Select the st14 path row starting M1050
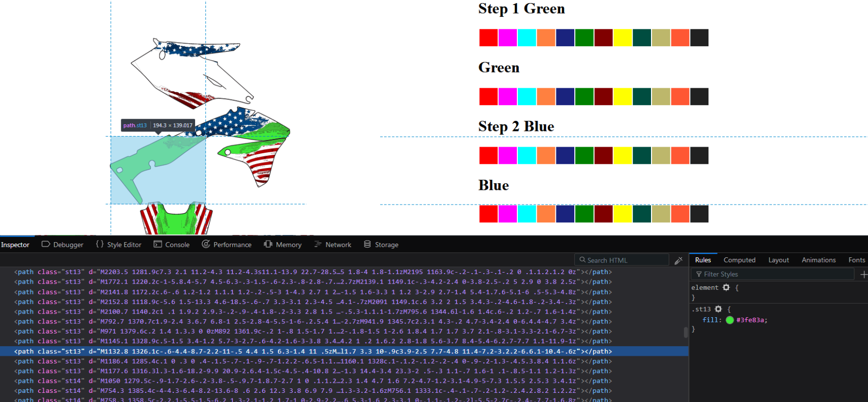The width and height of the screenshot is (868, 402). click(344, 381)
